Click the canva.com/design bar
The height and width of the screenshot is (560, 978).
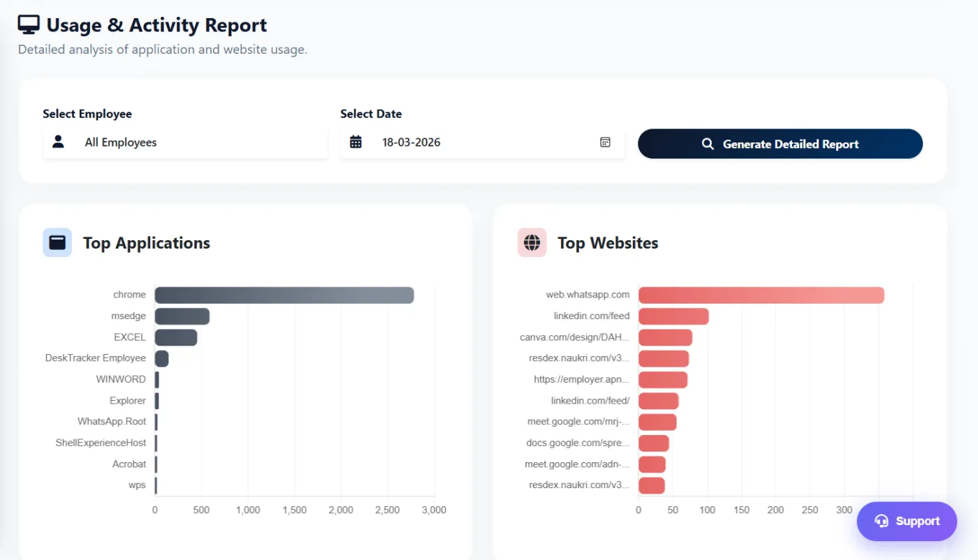tap(665, 337)
